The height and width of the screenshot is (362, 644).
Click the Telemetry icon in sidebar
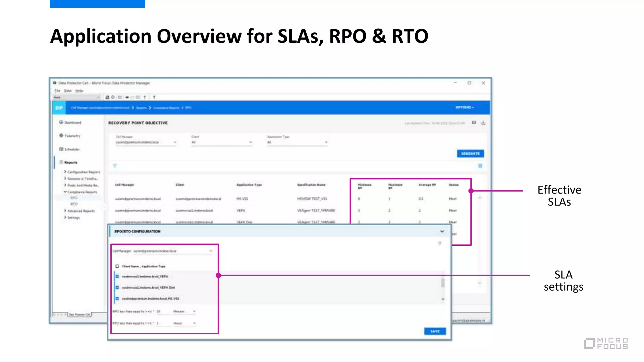(61, 135)
